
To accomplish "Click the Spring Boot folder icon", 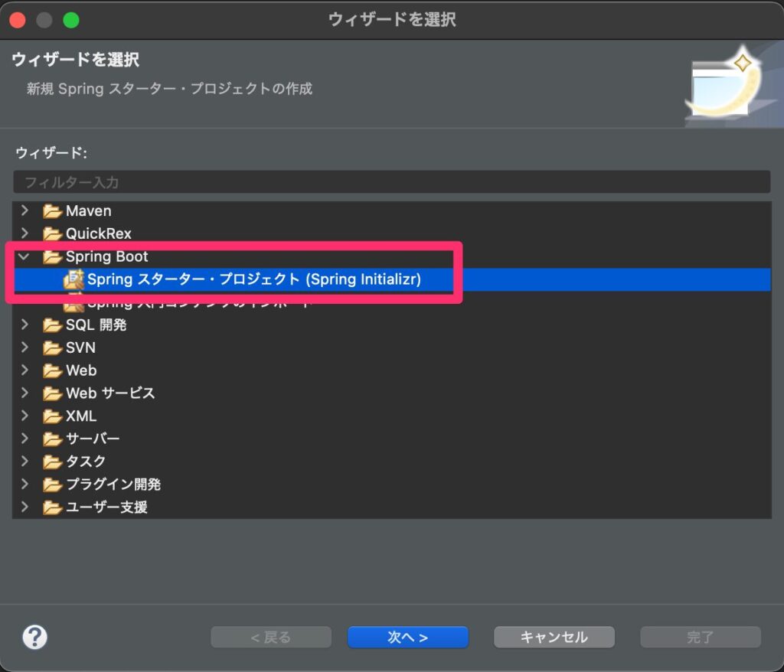I will (x=52, y=256).
